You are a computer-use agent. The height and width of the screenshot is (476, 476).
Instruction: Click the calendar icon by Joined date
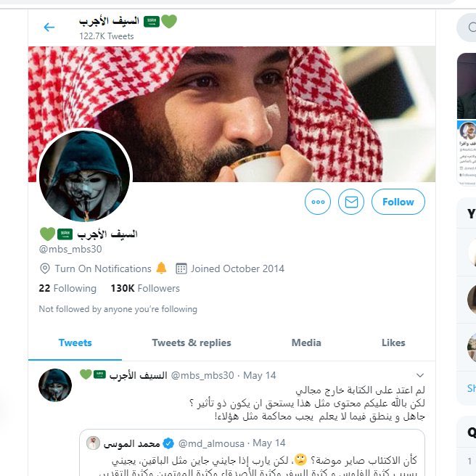(181, 268)
